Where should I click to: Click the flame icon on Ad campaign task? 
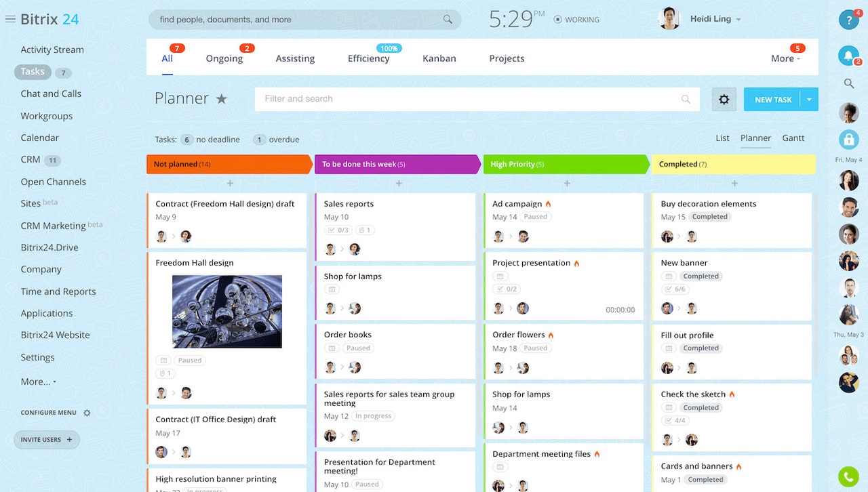[x=548, y=204]
